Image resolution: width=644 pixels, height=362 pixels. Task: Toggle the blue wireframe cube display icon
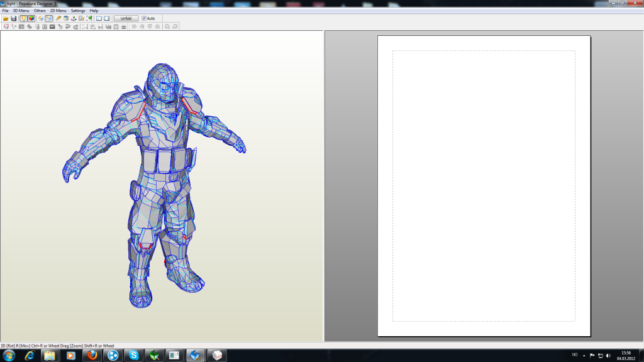pos(49,18)
